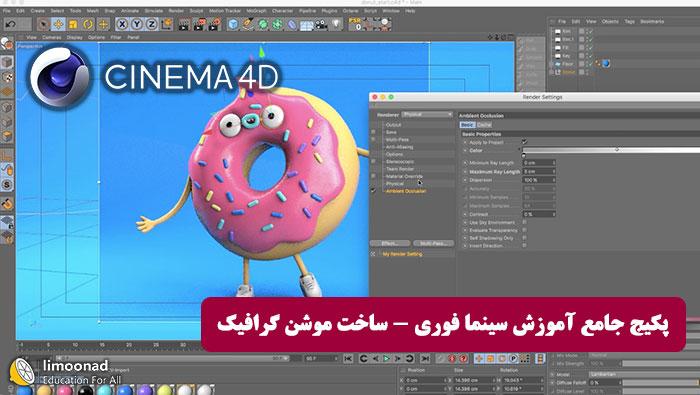Select the Live Selection arrow tool

tap(43, 24)
